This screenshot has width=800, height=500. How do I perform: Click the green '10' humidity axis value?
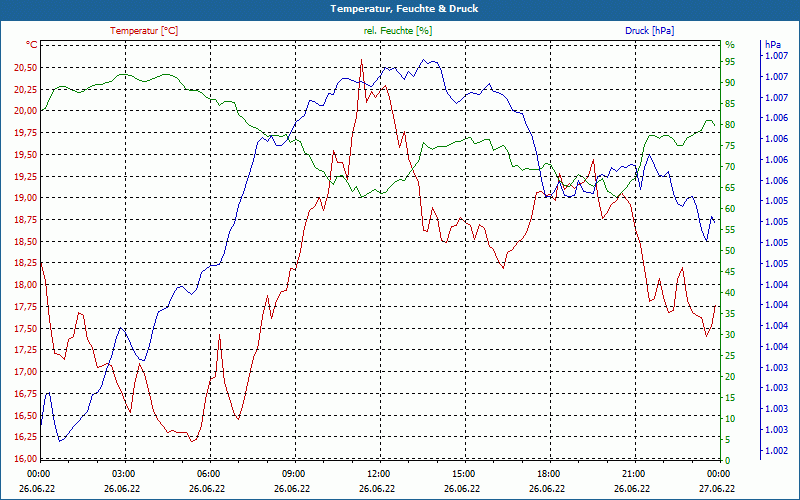(730, 419)
